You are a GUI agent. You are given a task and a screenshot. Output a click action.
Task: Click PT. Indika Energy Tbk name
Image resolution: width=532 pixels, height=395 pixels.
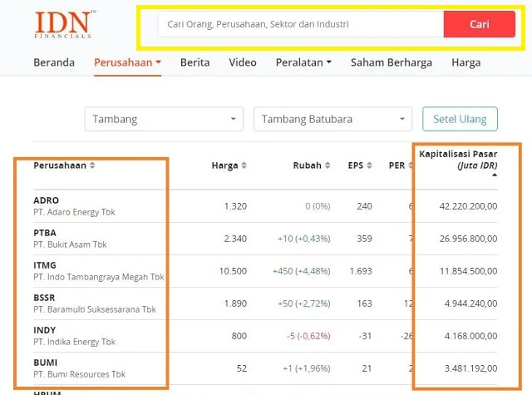[x=74, y=342]
